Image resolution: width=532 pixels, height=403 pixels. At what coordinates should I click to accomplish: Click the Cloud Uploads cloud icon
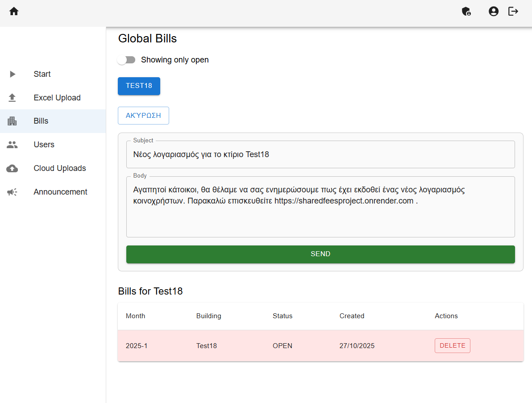click(x=12, y=168)
